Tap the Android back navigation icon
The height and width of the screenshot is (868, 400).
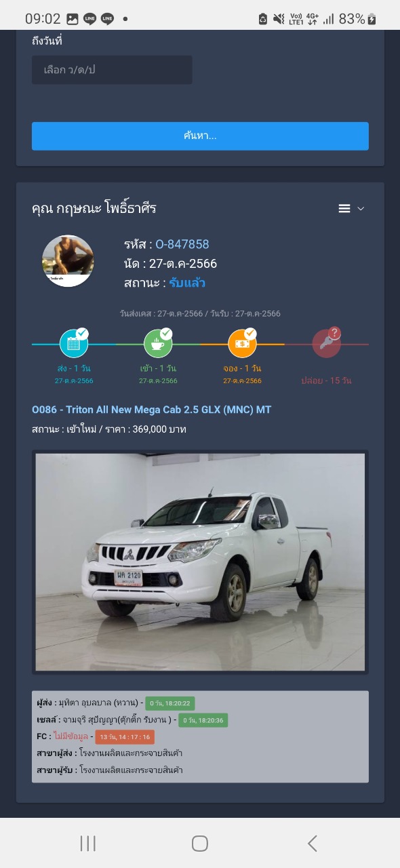point(312,843)
